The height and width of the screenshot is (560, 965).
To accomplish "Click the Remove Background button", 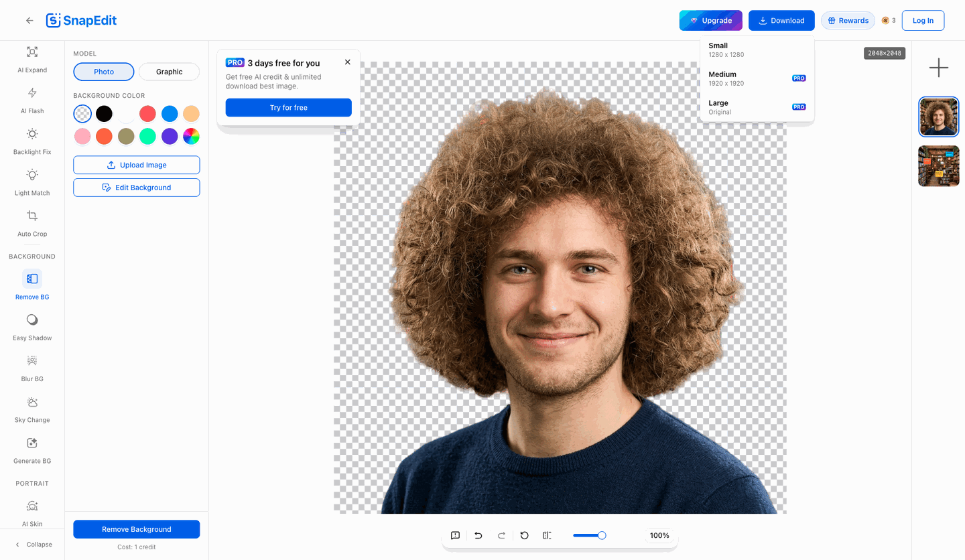I will tap(137, 529).
